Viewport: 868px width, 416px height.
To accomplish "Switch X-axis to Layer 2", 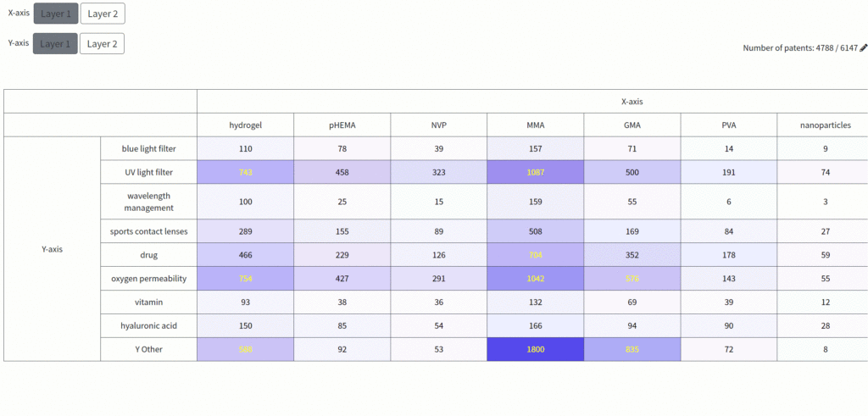I will point(102,14).
